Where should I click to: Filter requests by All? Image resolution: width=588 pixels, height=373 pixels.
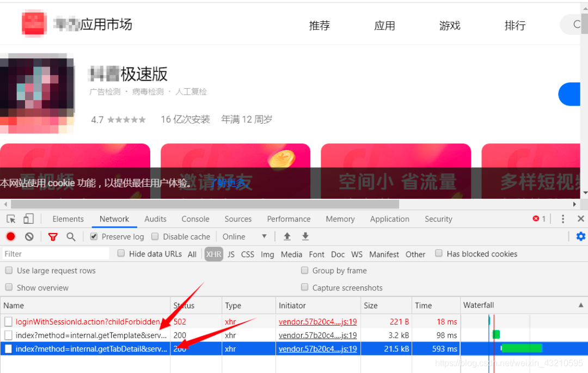(192, 254)
